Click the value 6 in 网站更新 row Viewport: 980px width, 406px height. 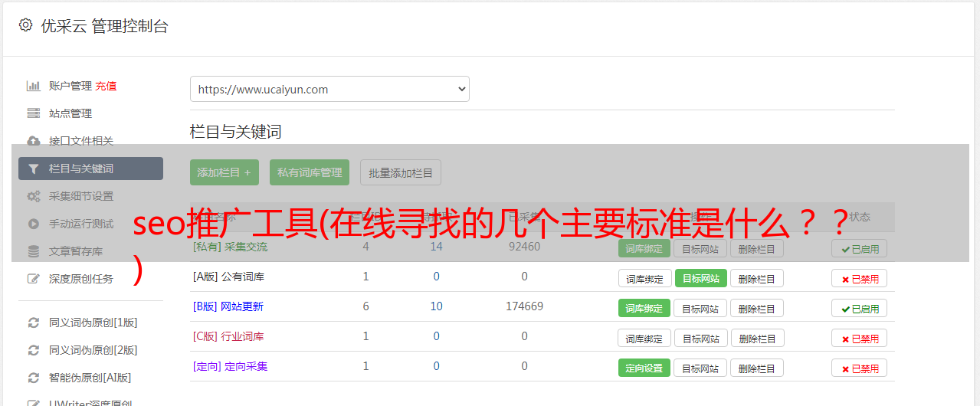click(365, 306)
